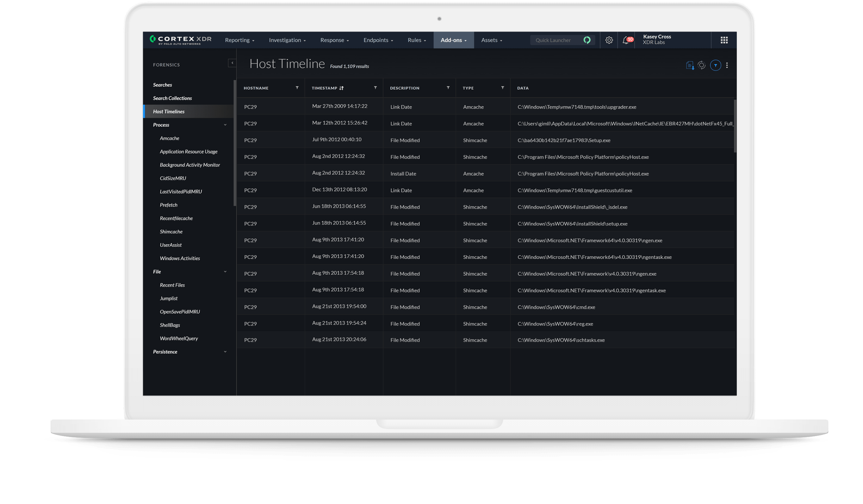The image size is (863, 504).
Task: Open the apps grid icon
Action: pyautogui.click(x=724, y=40)
